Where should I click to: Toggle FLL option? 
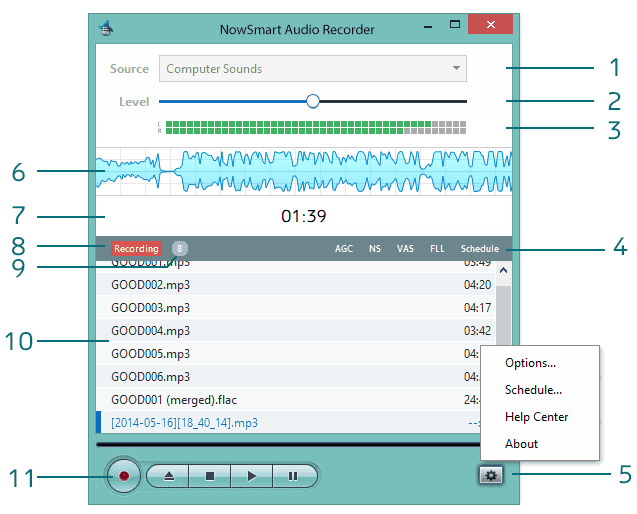click(x=437, y=249)
